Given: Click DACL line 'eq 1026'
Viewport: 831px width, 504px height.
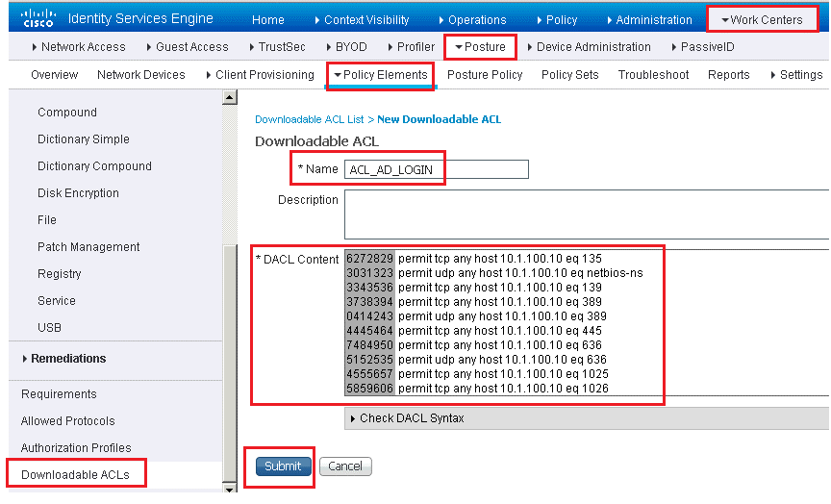Looking at the screenshot, I should click(503, 389).
